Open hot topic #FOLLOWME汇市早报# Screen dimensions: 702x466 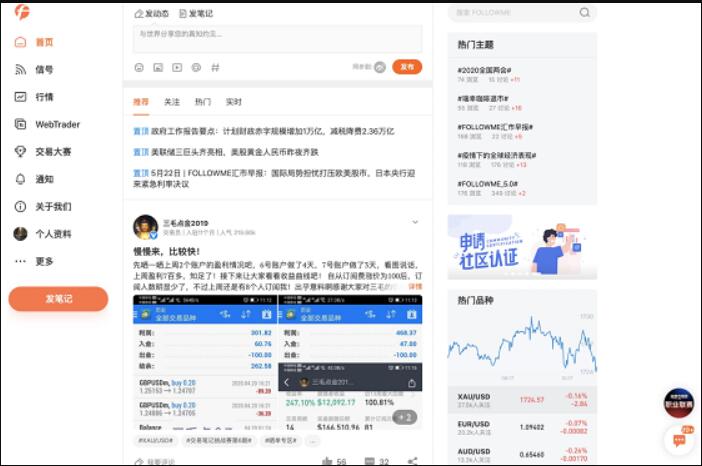click(x=495, y=127)
